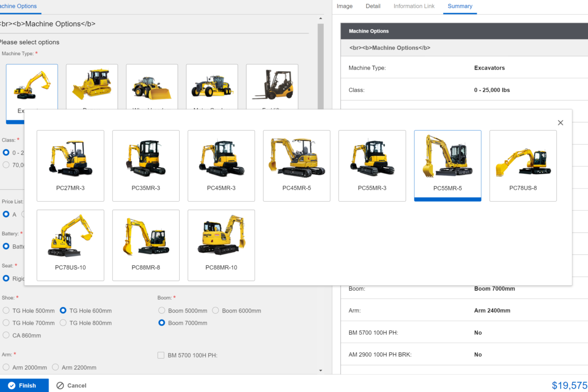Choose the PC88MR-10 excavator card

coord(221,245)
